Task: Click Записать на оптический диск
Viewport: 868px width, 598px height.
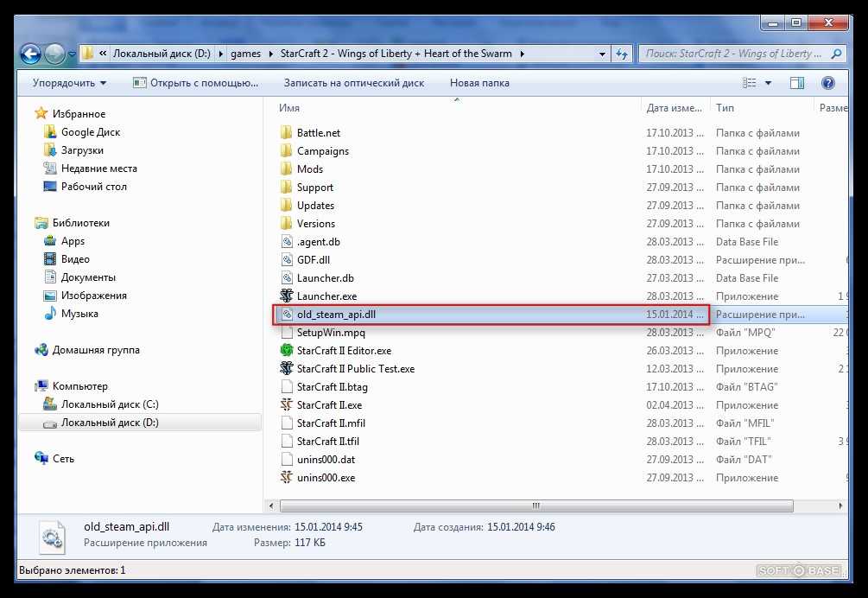Action: tap(354, 83)
